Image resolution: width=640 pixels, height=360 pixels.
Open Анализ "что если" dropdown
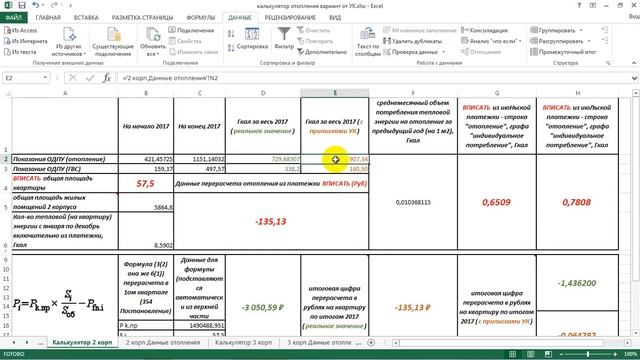coord(491,41)
